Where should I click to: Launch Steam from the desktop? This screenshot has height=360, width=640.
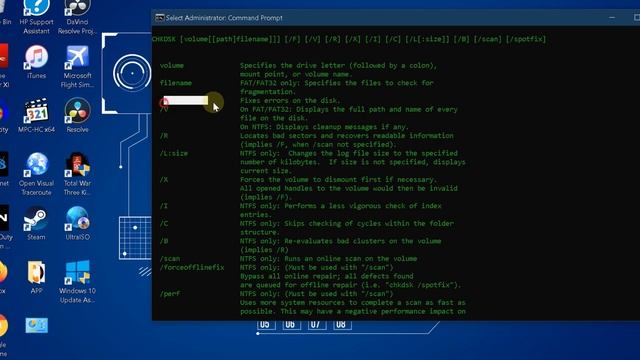pos(36,223)
